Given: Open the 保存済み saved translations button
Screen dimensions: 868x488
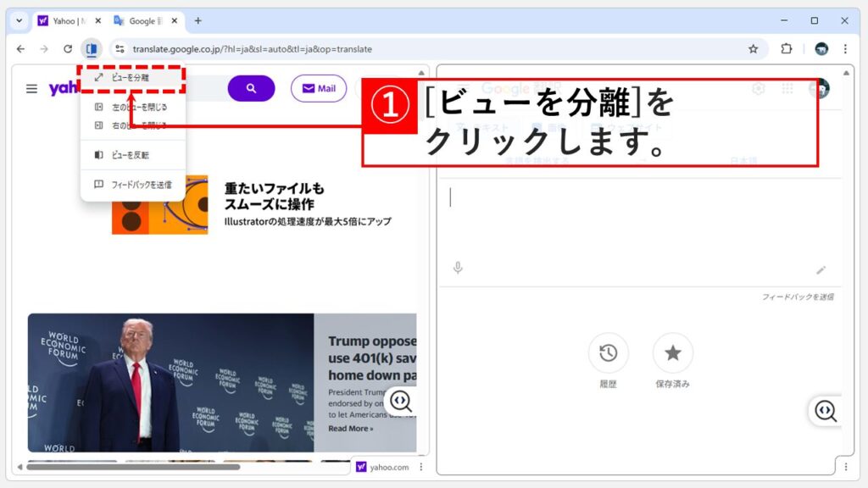Looking at the screenshot, I should tap(674, 354).
